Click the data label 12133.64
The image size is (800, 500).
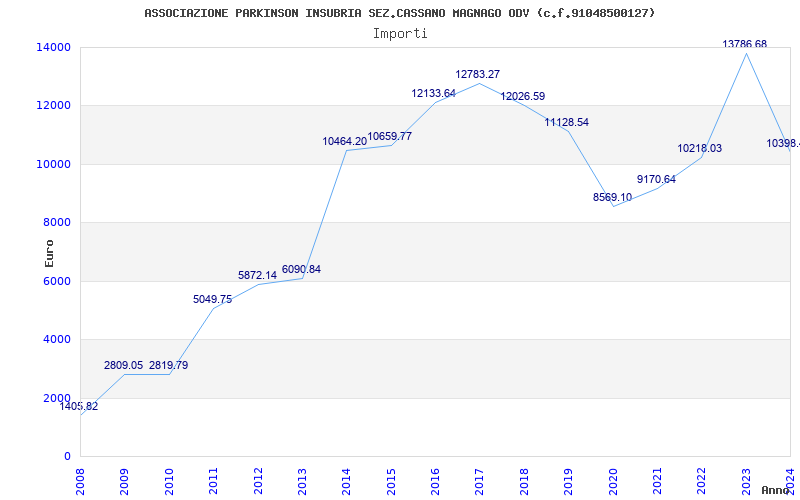433,93
